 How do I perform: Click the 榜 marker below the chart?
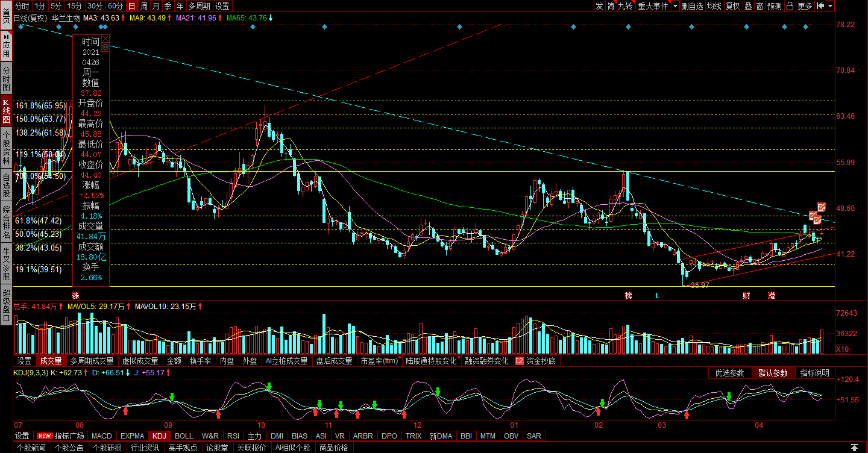(x=629, y=295)
